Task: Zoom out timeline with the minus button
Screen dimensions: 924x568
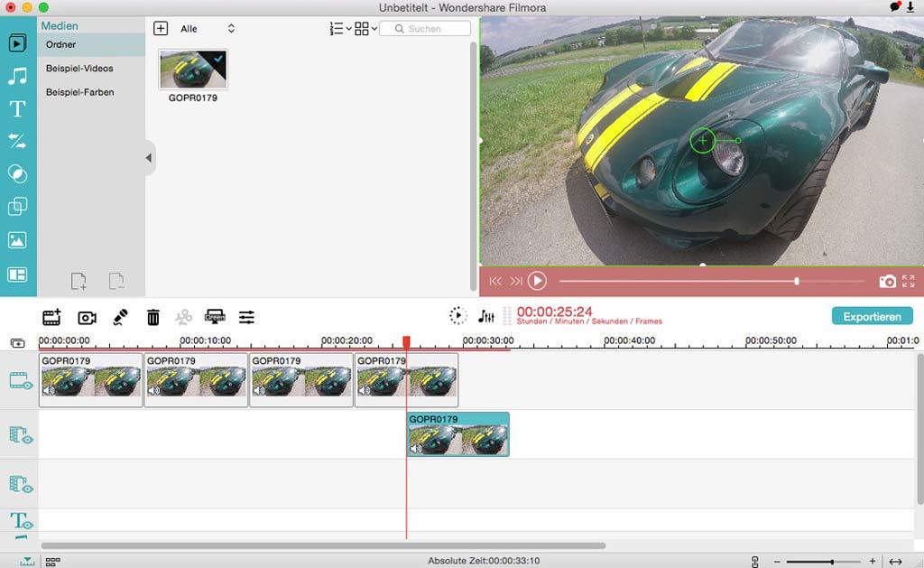Action: pyautogui.click(x=777, y=562)
